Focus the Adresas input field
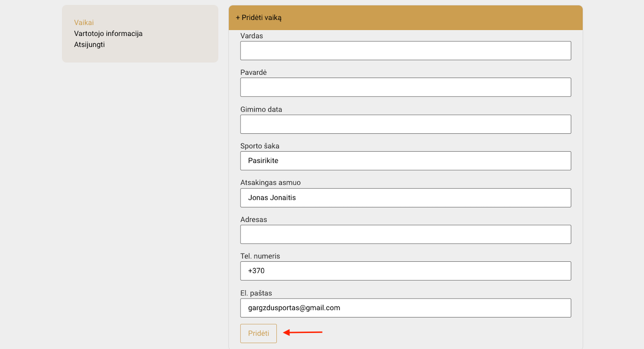Image resolution: width=644 pixels, height=349 pixels. [x=405, y=234]
